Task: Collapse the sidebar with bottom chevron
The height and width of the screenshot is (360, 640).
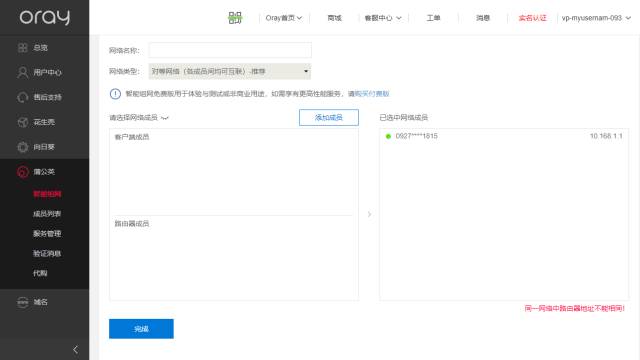Action: coord(76,350)
